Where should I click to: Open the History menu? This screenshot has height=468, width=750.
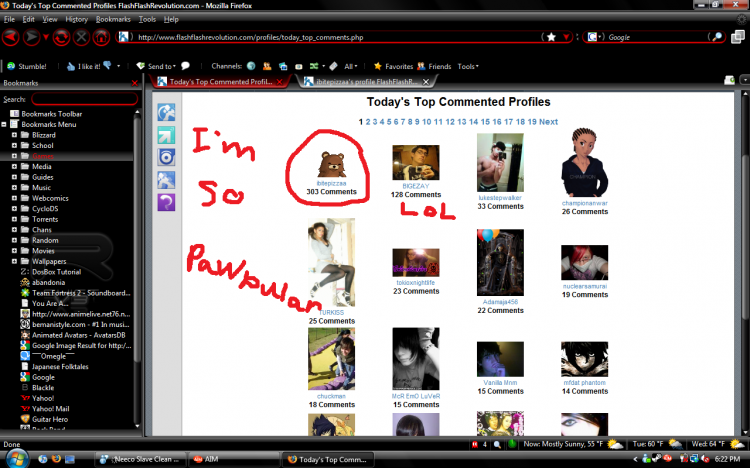pyautogui.click(x=77, y=19)
